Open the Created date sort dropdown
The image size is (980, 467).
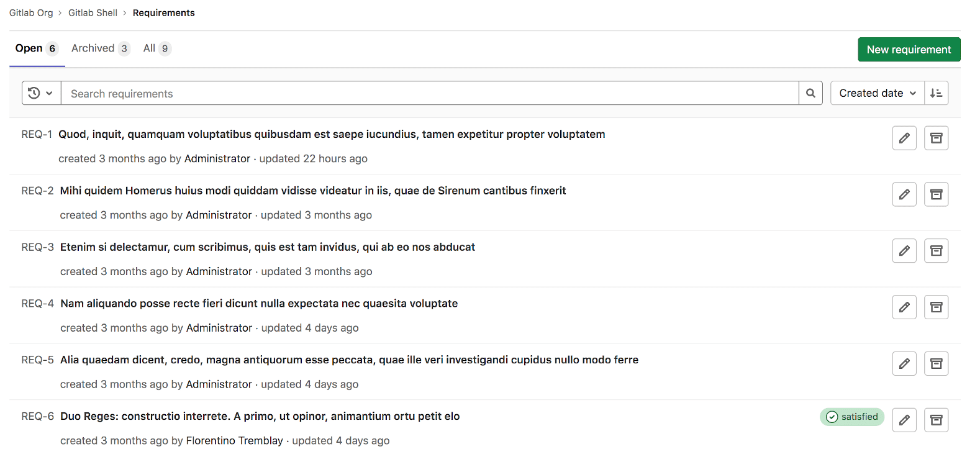tap(876, 93)
